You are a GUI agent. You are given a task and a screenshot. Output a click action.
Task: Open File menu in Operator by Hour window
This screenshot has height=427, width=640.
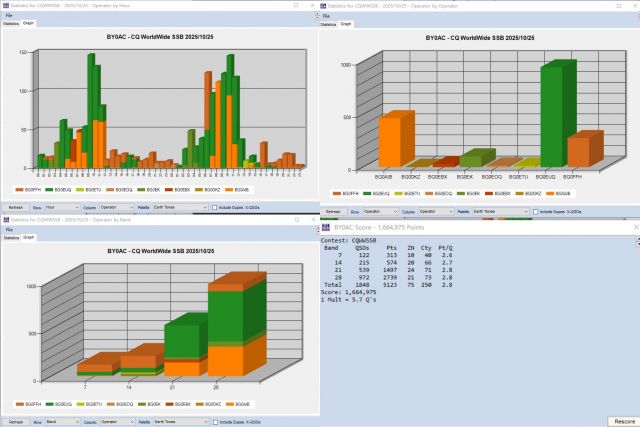(9, 15)
